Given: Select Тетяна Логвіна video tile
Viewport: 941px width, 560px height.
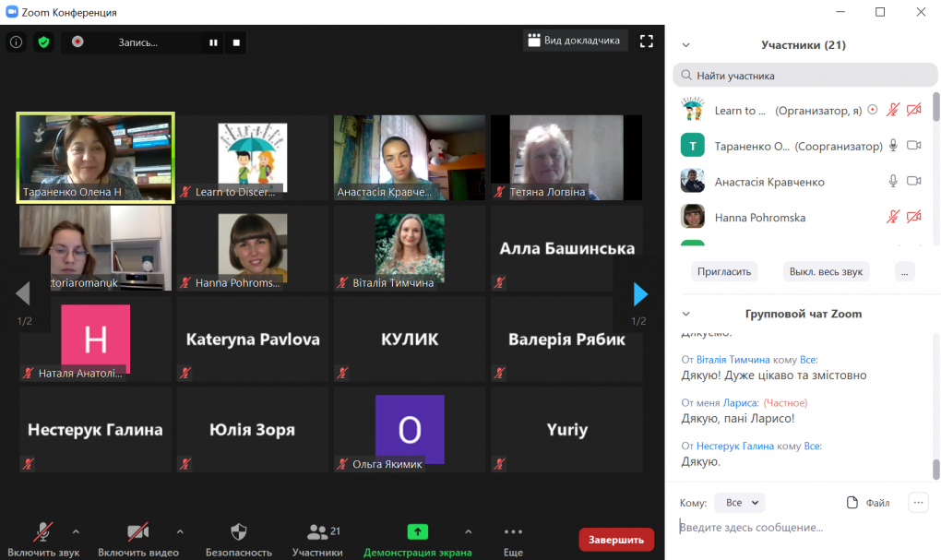Looking at the screenshot, I should pyautogui.click(x=566, y=157).
